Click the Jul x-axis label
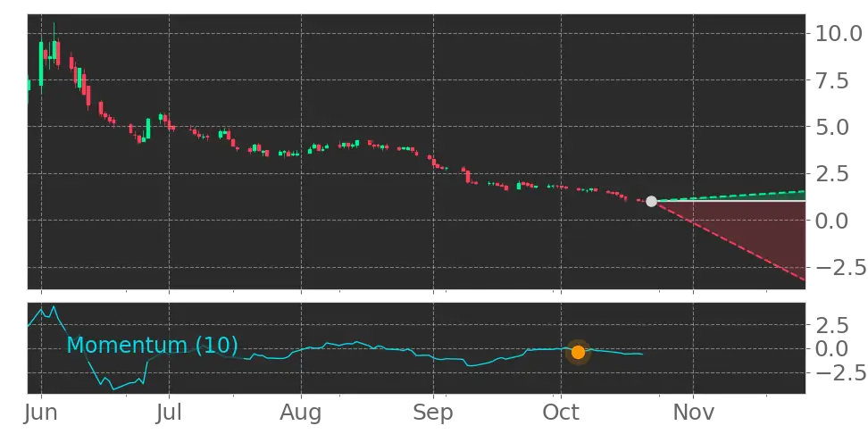The height and width of the screenshot is (434, 868). [169, 413]
